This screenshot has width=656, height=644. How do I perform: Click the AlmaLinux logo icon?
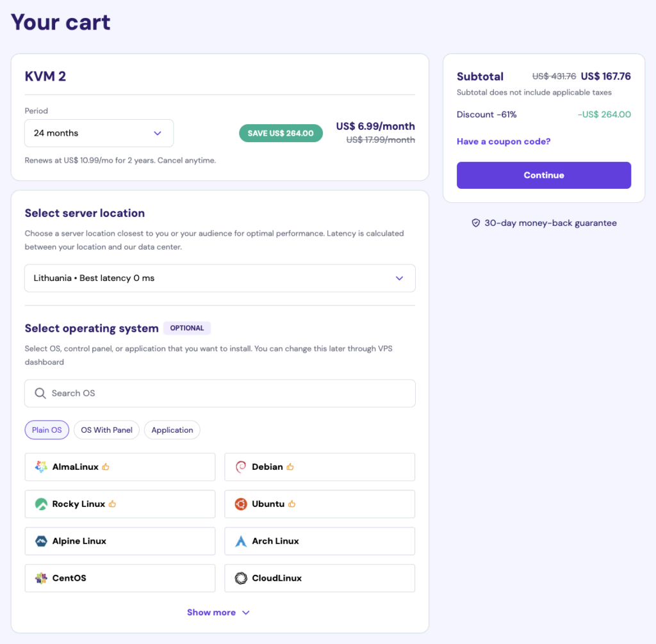click(x=41, y=467)
